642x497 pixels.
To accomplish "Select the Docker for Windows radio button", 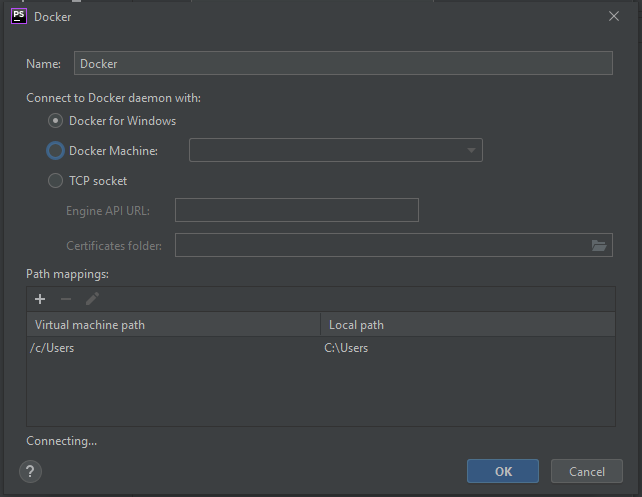I will point(55,121).
